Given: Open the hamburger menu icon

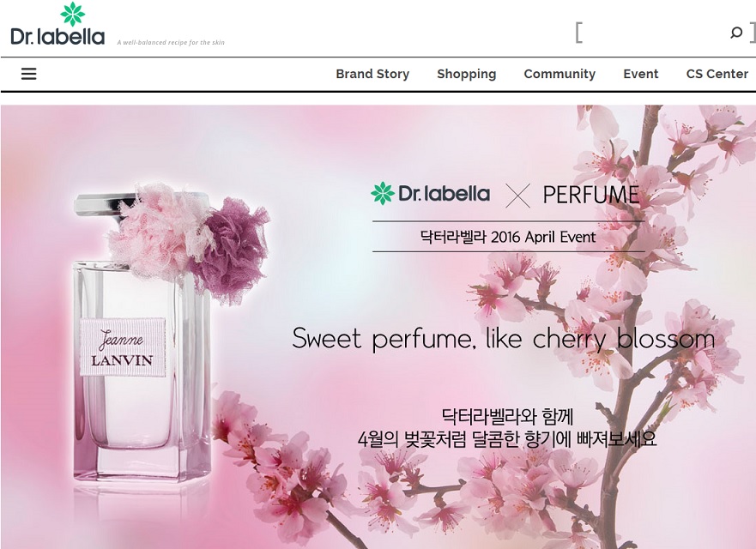Looking at the screenshot, I should coord(29,74).
